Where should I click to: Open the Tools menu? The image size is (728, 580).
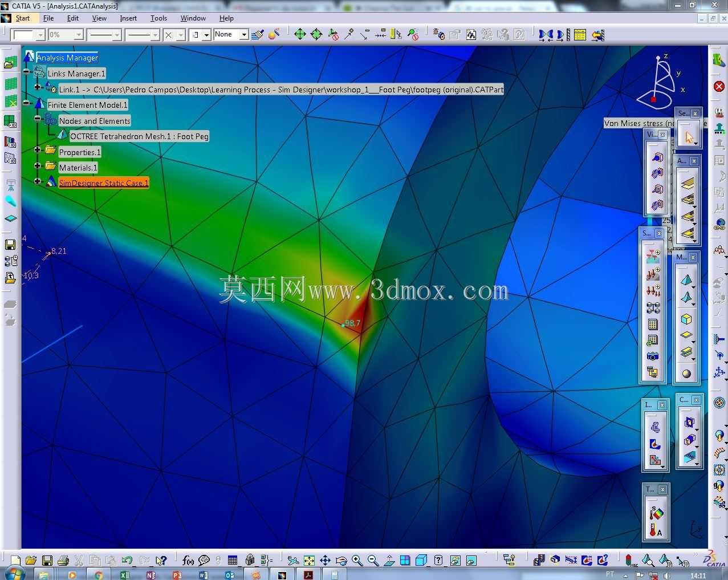[x=158, y=18]
